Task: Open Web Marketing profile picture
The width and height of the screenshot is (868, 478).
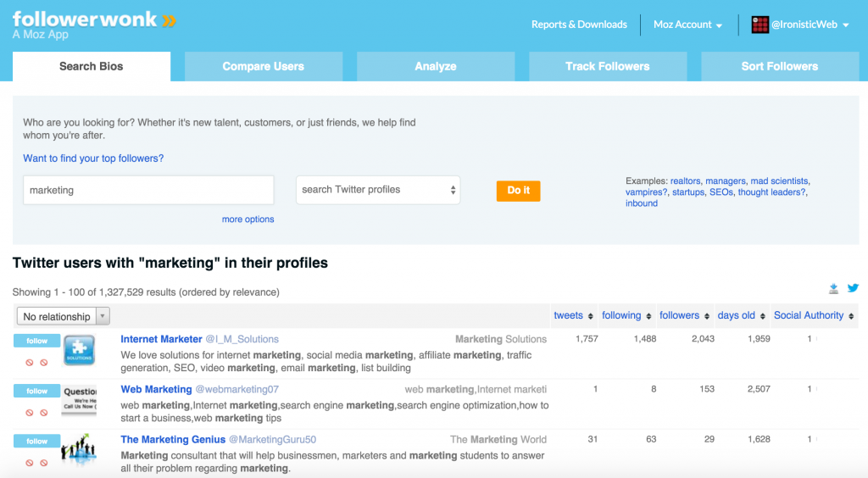Action: pos(79,399)
